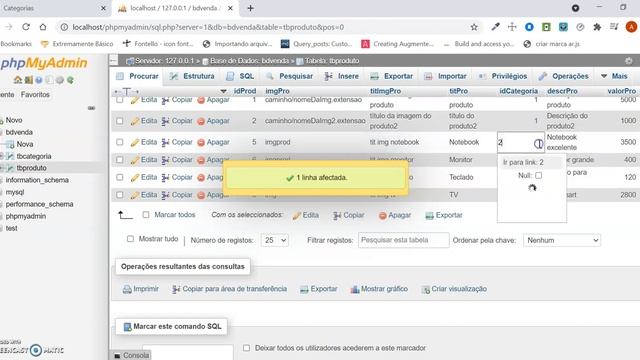Toggle Null checkbox in idCategoria editor

538,176
